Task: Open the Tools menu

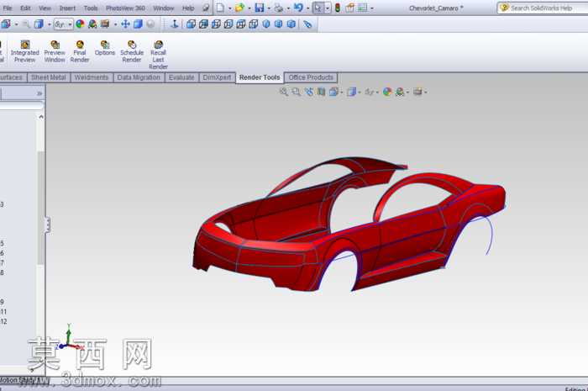Action: point(91,8)
